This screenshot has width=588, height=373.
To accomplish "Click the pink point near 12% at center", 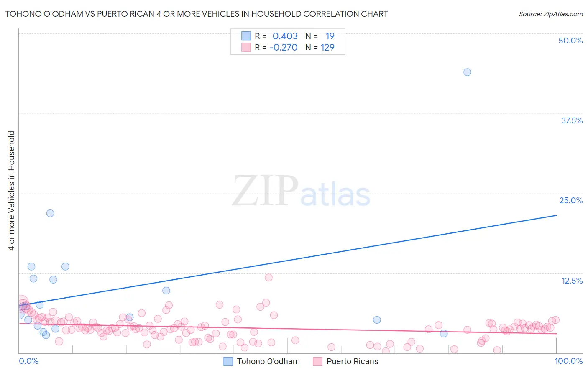I will pyautogui.click(x=268, y=278).
